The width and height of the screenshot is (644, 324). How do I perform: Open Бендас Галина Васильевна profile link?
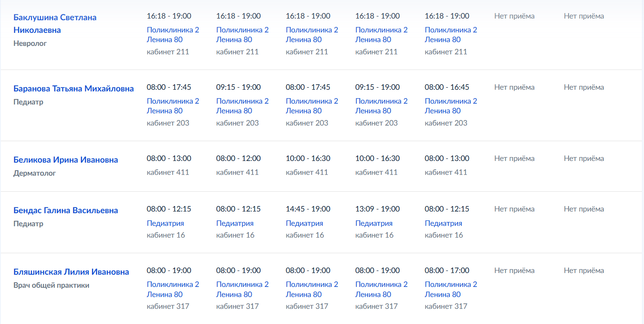tap(66, 210)
